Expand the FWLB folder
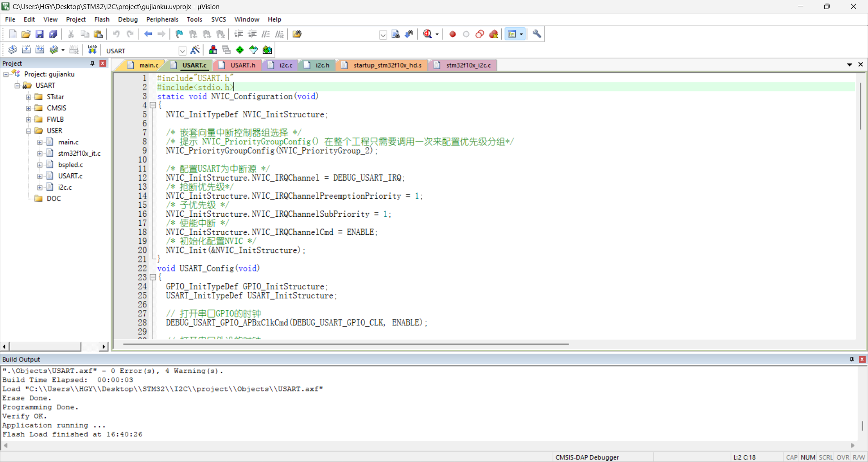The height and width of the screenshot is (462, 868). point(28,119)
